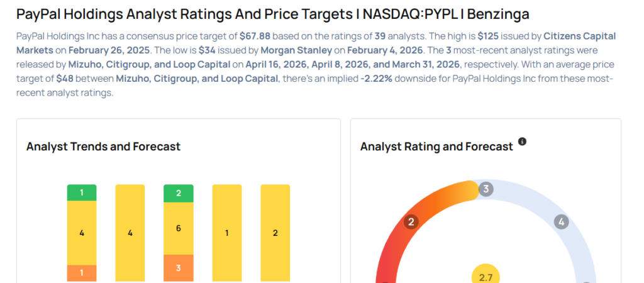Click the yellow segment labeled 6
644x283 pixels.
[x=179, y=228]
